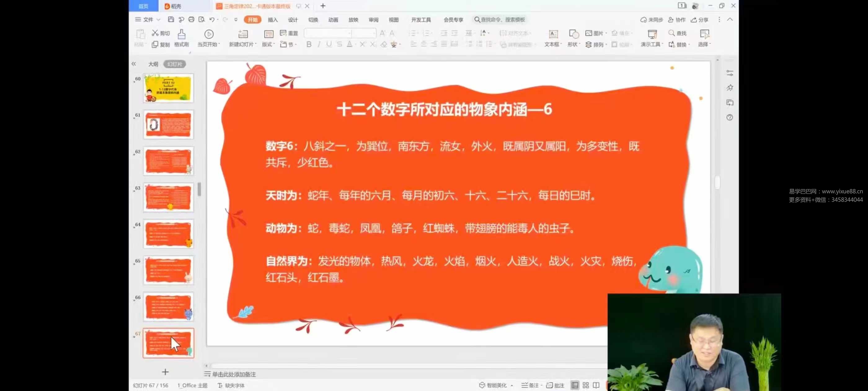Select the Format Painter (格式刷) tool
The image size is (868, 391).
click(181, 38)
